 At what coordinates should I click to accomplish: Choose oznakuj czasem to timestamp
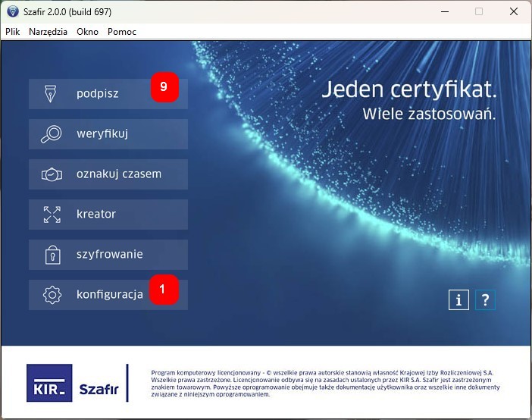click(x=108, y=174)
